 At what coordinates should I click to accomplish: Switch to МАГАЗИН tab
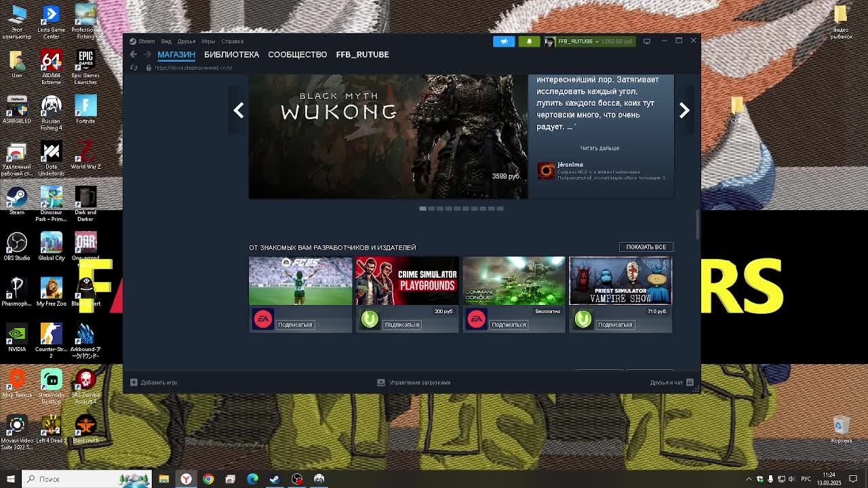point(176,54)
